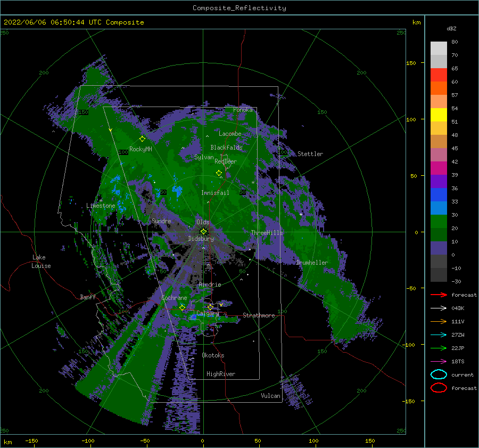The width and height of the screenshot is (479, 448).
Task: Select the white 04DK arrow icon
Action: (x=439, y=308)
